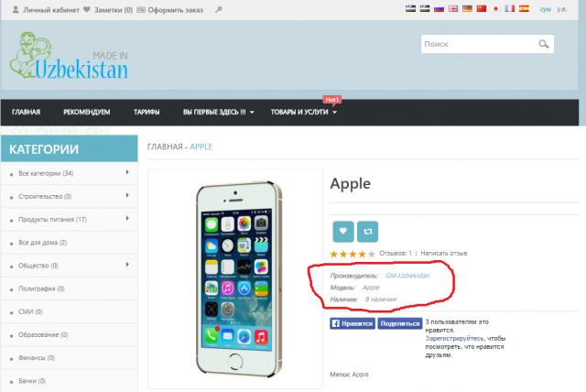The height and width of the screenshot is (392, 586).
Task: Go to Рекомендуем in navigation bar
Action: pyautogui.click(x=86, y=113)
